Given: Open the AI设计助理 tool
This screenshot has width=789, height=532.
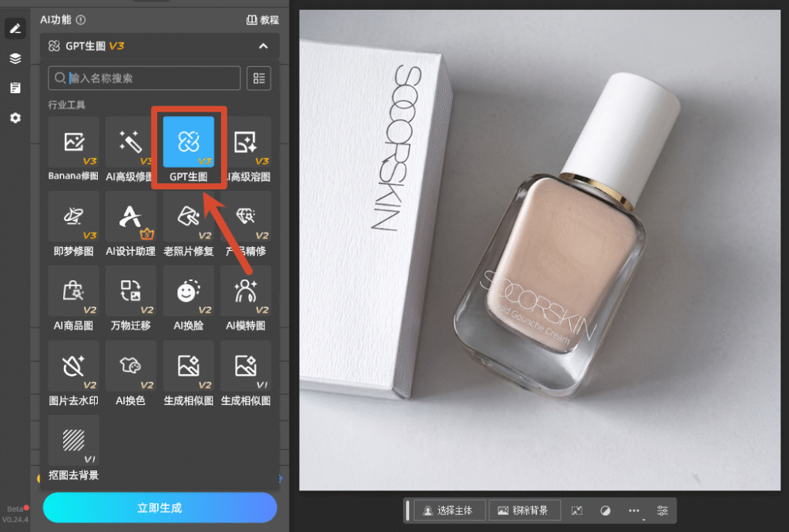Looking at the screenshot, I should click(x=131, y=224).
